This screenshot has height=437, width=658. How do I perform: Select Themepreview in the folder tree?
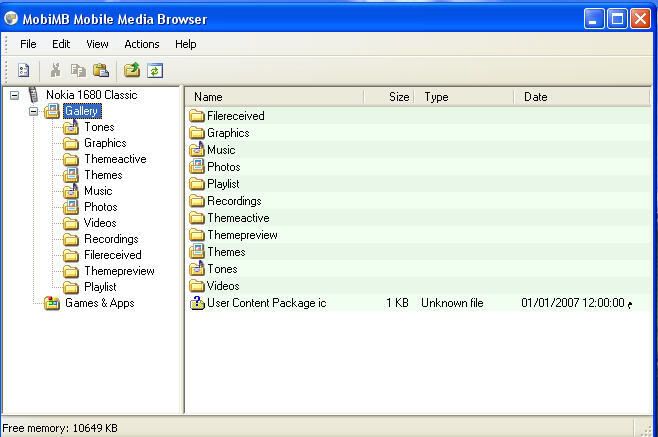click(120, 271)
